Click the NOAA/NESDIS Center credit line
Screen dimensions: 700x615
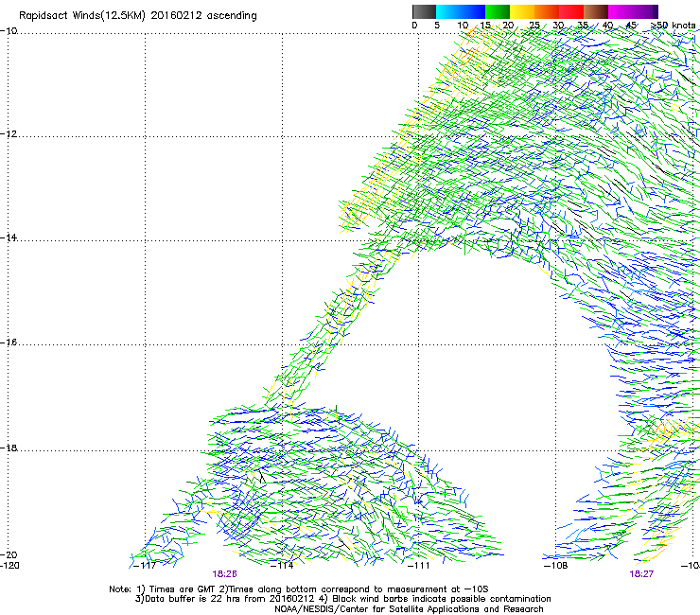point(409,609)
